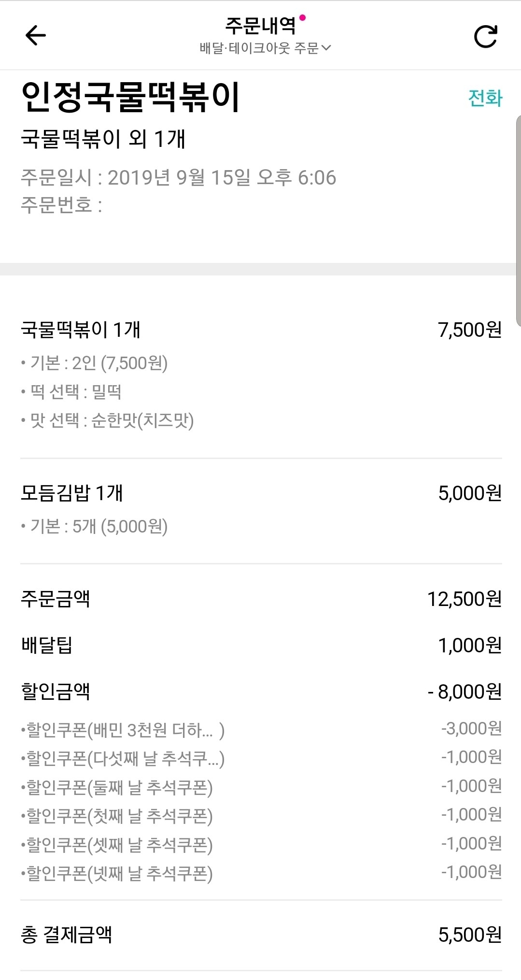Viewport: 521px width, 980px height.
Task: Open the 배달·테이크아웃 주문 dropdown
Action: (x=265, y=48)
